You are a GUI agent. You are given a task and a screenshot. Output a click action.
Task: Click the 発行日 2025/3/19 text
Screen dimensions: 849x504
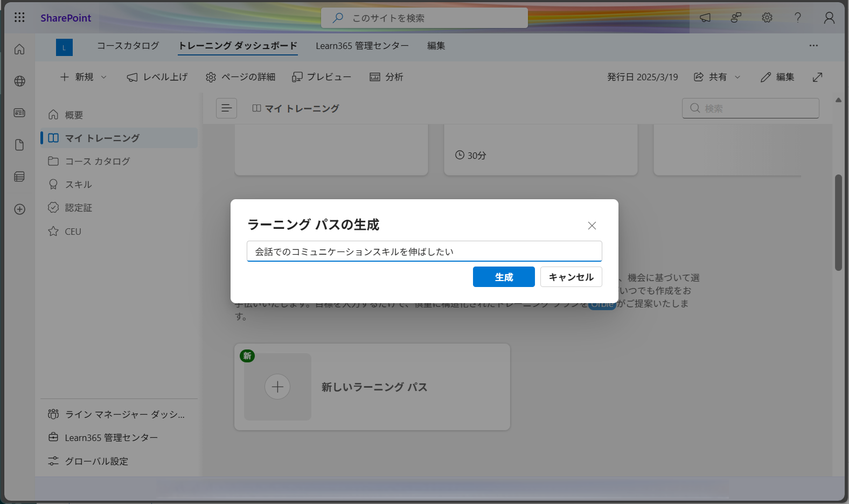click(643, 77)
